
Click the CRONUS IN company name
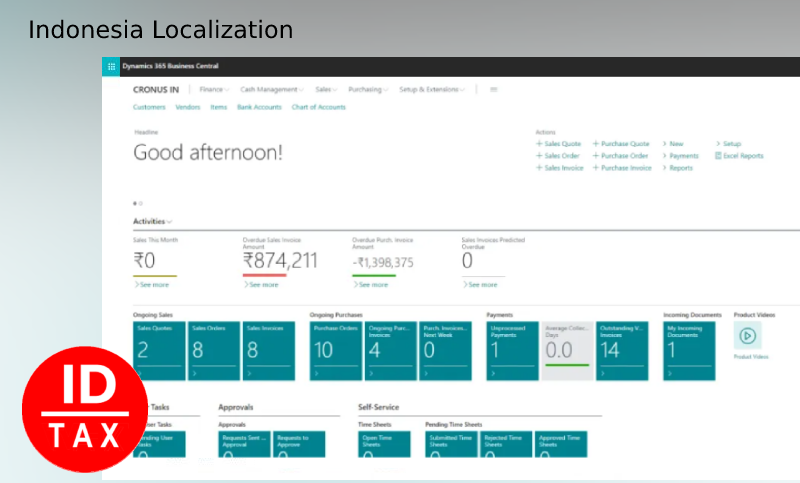pyautogui.click(x=156, y=90)
